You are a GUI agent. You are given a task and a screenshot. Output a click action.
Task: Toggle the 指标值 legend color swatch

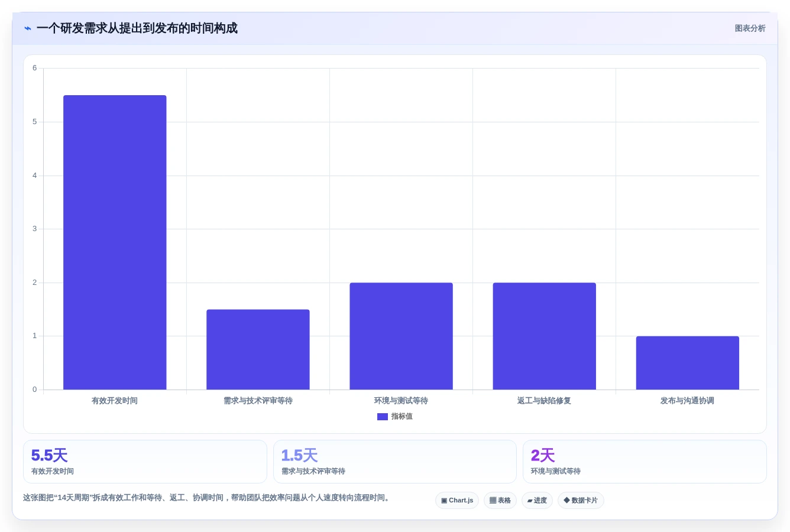pyautogui.click(x=383, y=417)
